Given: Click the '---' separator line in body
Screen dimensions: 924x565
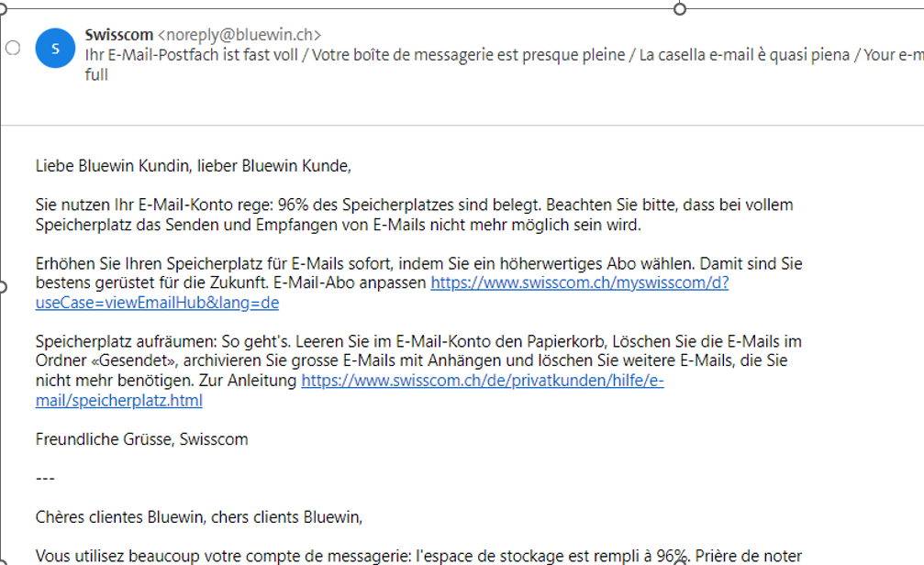Looking at the screenshot, I should [45, 479].
